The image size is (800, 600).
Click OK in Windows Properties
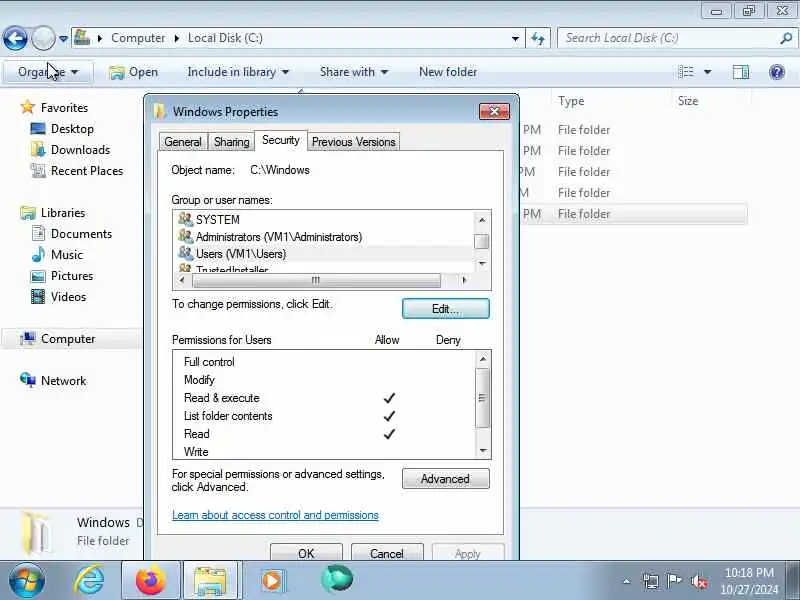pyautogui.click(x=306, y=553)
